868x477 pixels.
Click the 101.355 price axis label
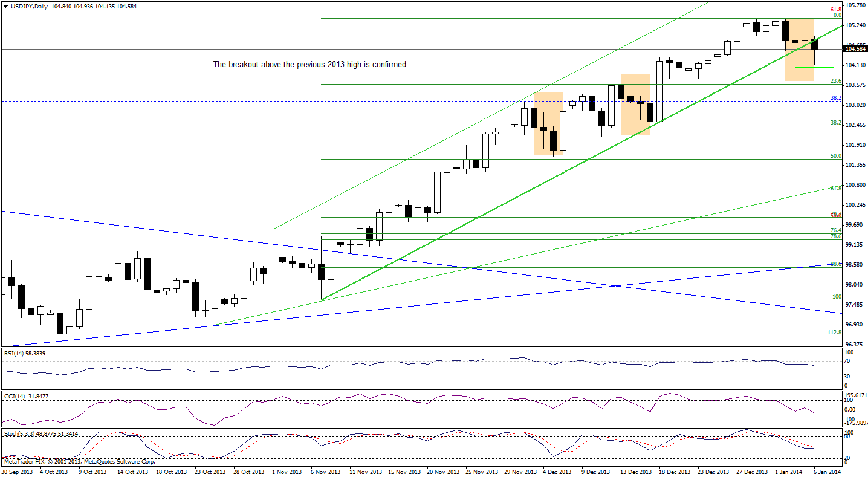point(856,165)
